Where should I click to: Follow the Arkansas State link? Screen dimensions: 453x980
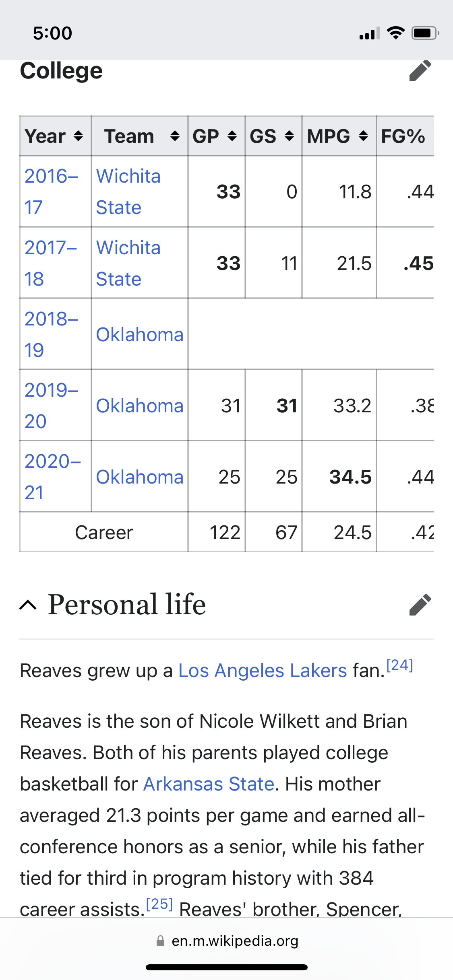pyautogui.click(x=209, y=784)
